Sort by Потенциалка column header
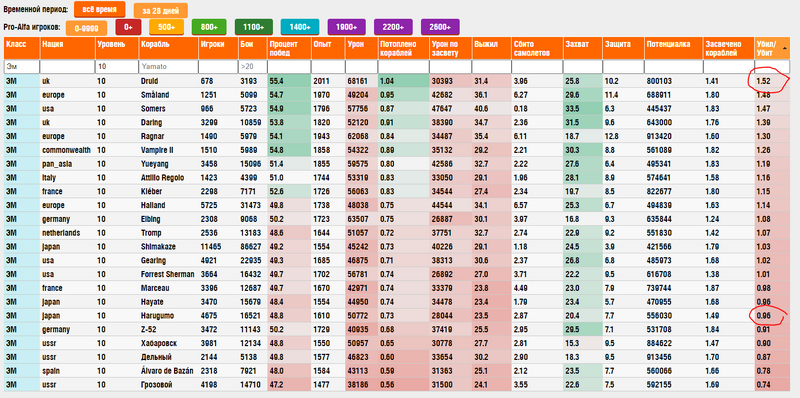The width and height of the screenshot is (800, 398). click(673, 48)
